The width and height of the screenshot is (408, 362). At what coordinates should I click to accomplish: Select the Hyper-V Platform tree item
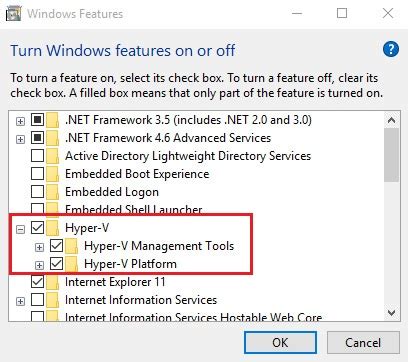point(130,264)
